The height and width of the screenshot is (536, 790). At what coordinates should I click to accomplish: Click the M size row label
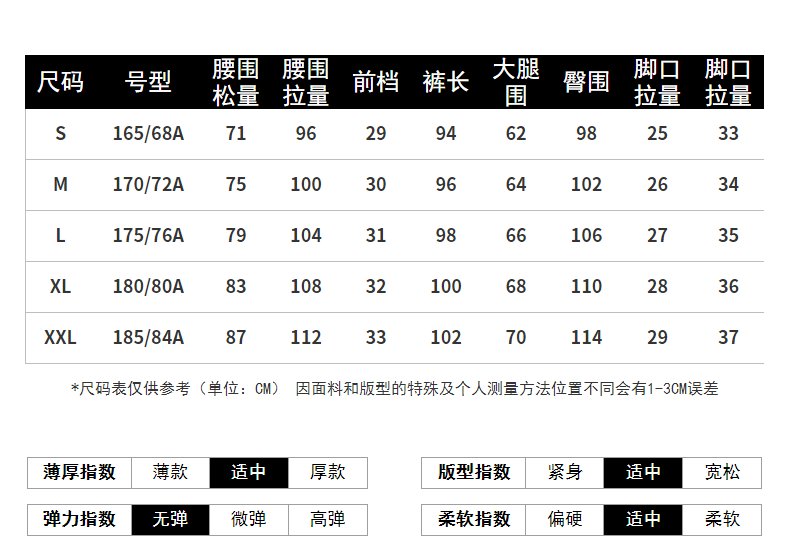click(x=60, y=185)
